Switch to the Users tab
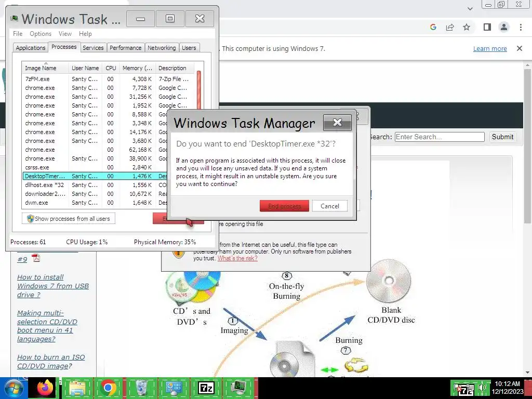 [x=189, y=48]
